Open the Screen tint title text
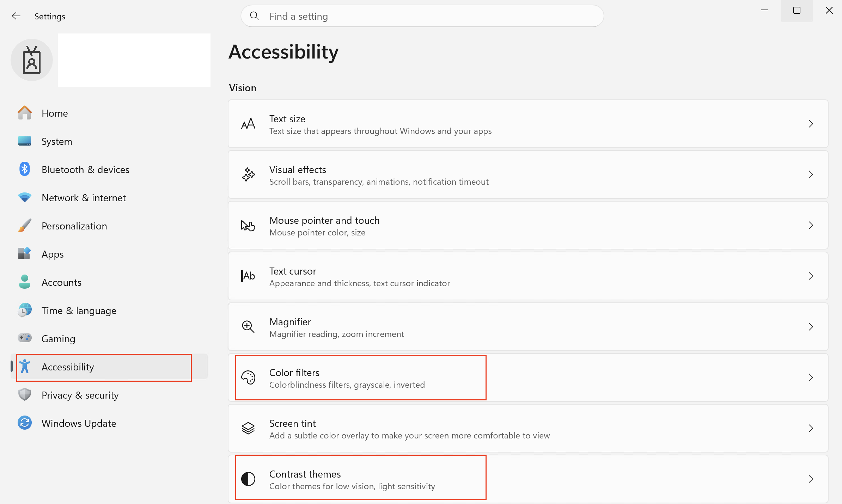 [292, 423]
